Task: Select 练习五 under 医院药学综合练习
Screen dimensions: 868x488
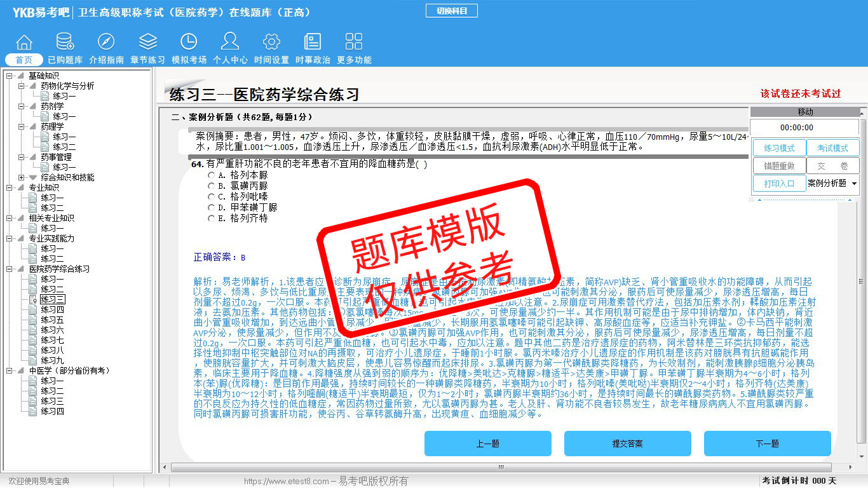Action: 52,320
